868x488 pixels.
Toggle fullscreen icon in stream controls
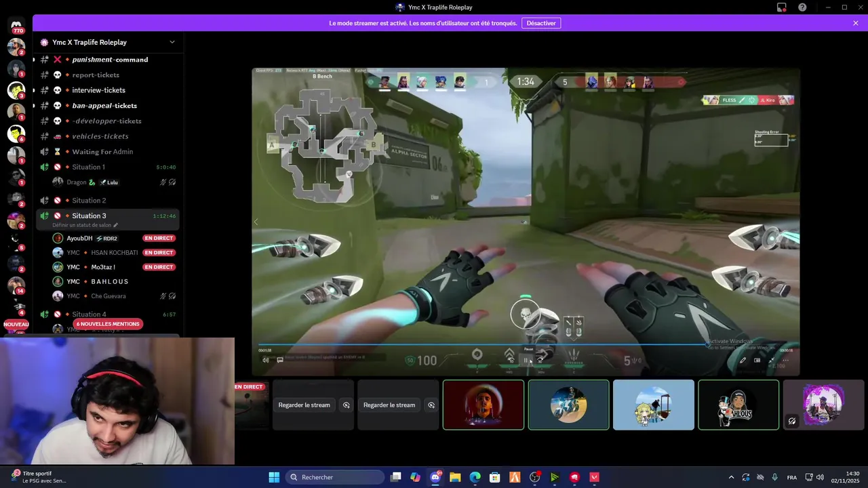point(772,360)
